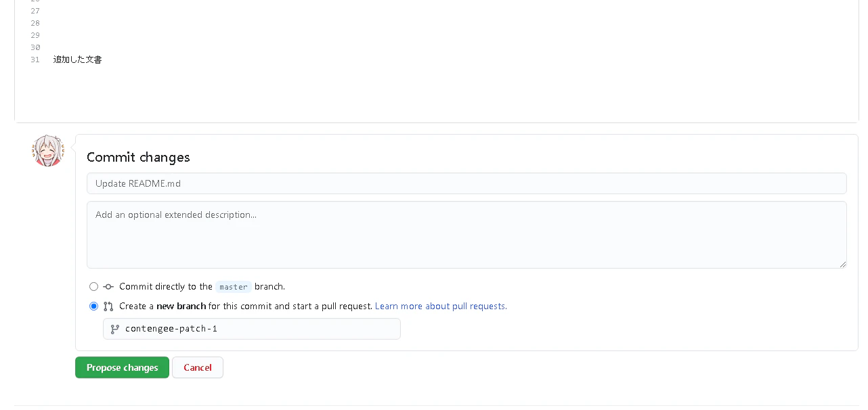Image resolution: width=868 pixels, height=410 pixels.
Task: Open the 'Learn more about pull requests' link
Action: (441, 306)
